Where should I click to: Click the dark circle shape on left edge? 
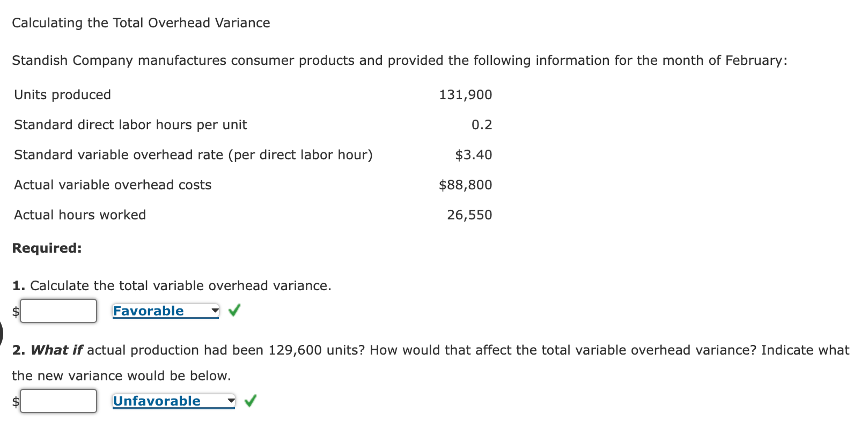pos(2,334)
